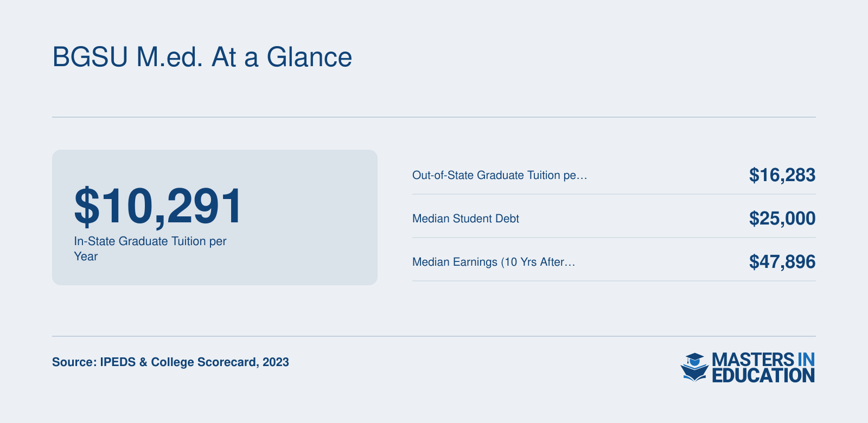Click the large $10,291 tuition figure
The height and width of the screenshot is (423, 868).
tap(158, 206)
